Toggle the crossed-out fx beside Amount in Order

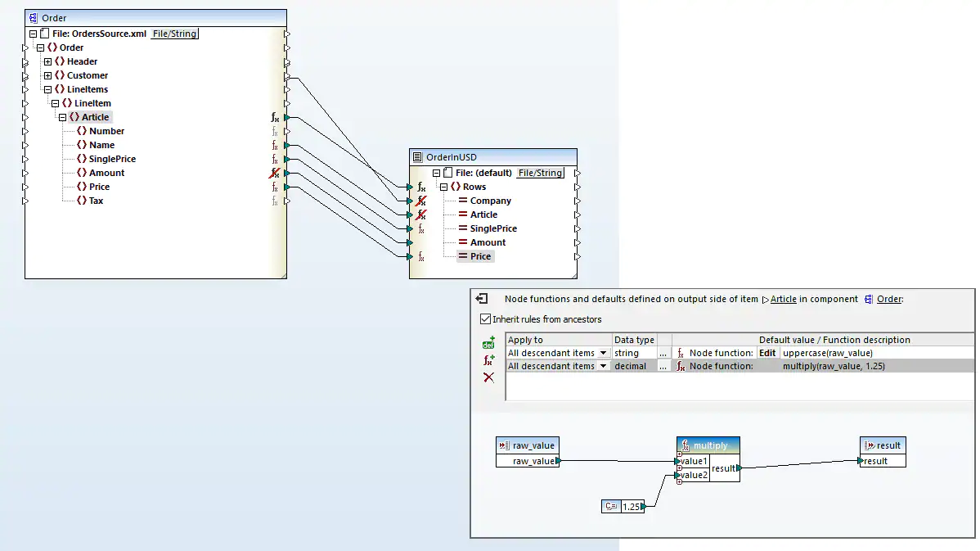click(273, 173)
